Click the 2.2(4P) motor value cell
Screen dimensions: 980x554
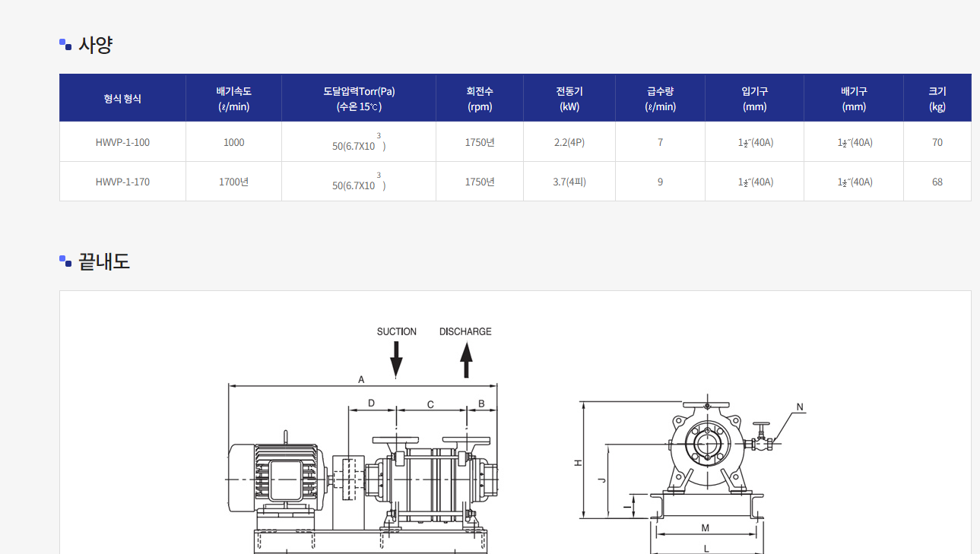(569, 142)
